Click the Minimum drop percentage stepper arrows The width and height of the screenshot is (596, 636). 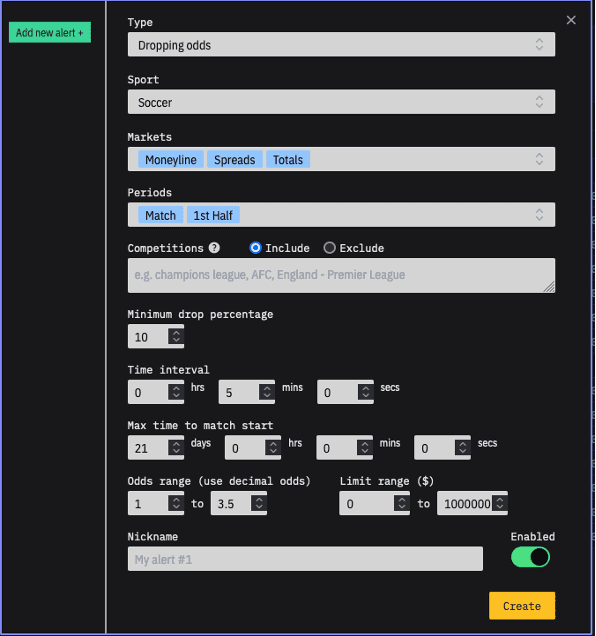[176, 336]
